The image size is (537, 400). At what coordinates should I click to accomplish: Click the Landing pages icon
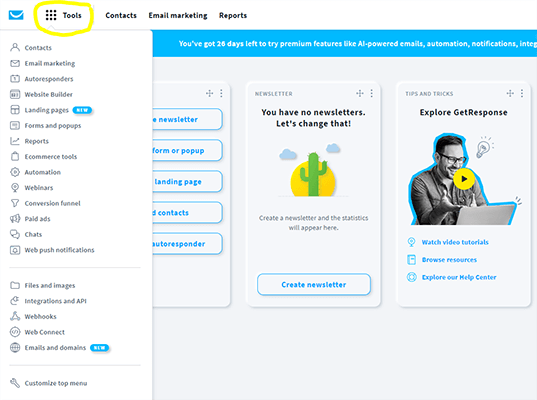pyautogui.click(x=15, y=110)
